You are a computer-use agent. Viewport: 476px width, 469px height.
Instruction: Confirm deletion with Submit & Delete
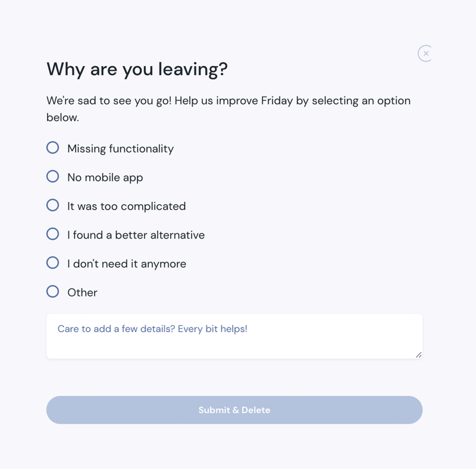pyautogui.click(x=234, y=410)
